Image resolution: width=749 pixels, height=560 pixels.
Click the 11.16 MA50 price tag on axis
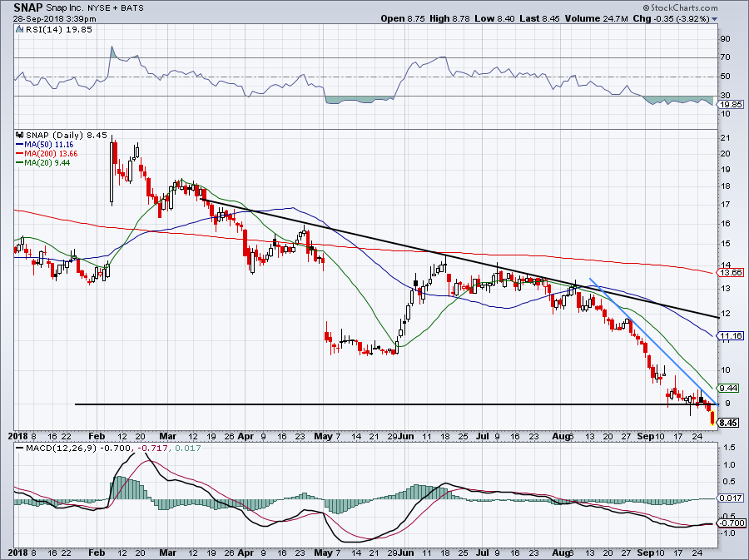pos(732,335)
